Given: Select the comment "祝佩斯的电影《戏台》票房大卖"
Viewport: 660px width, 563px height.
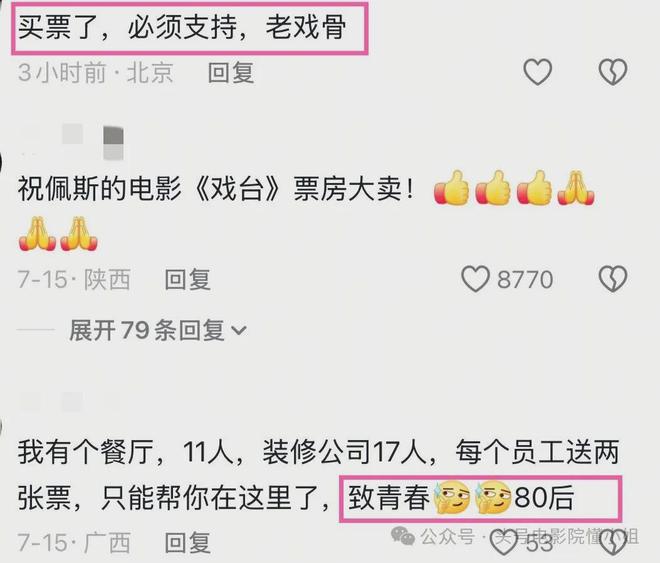Looking at the screenshot, I should tap(216, 188).
